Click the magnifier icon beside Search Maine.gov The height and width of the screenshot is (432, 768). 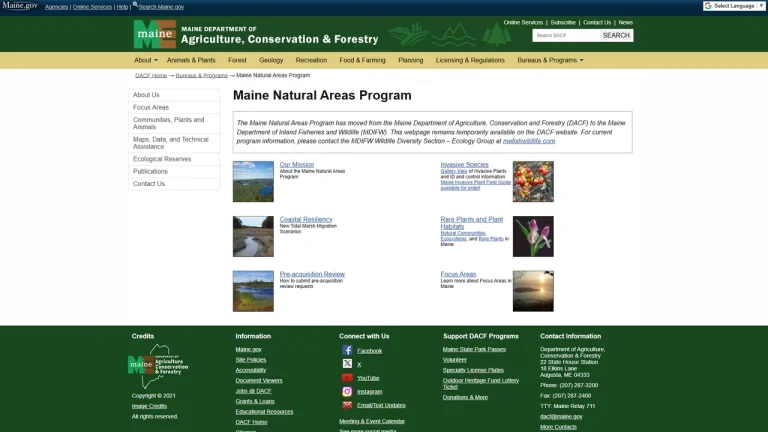point(135,4)
